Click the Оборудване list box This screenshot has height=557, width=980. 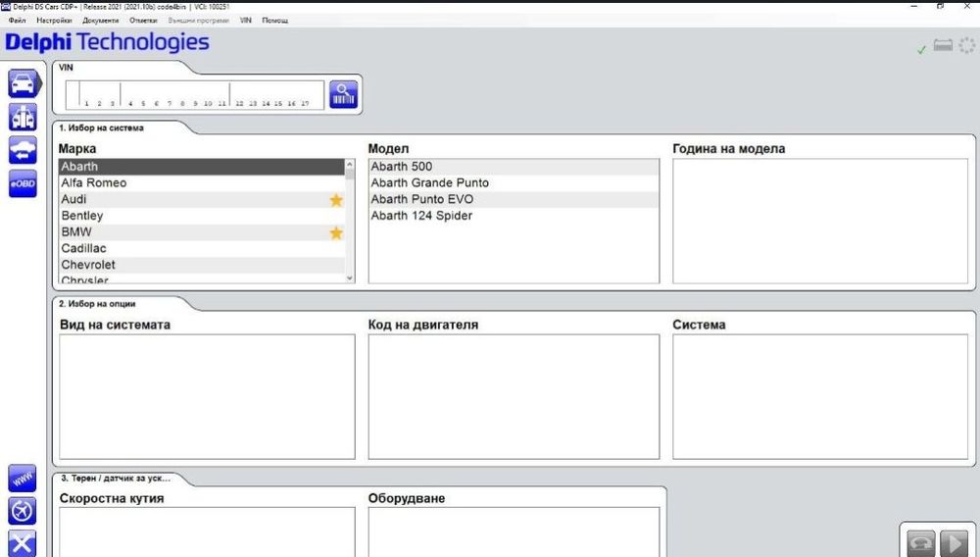pyautogui.click(x=514, y=532)
